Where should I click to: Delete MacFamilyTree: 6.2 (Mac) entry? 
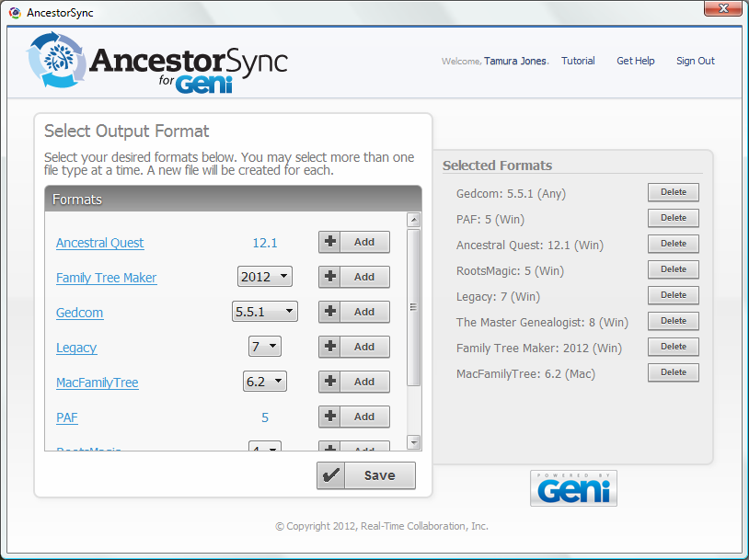coord(674,372)
